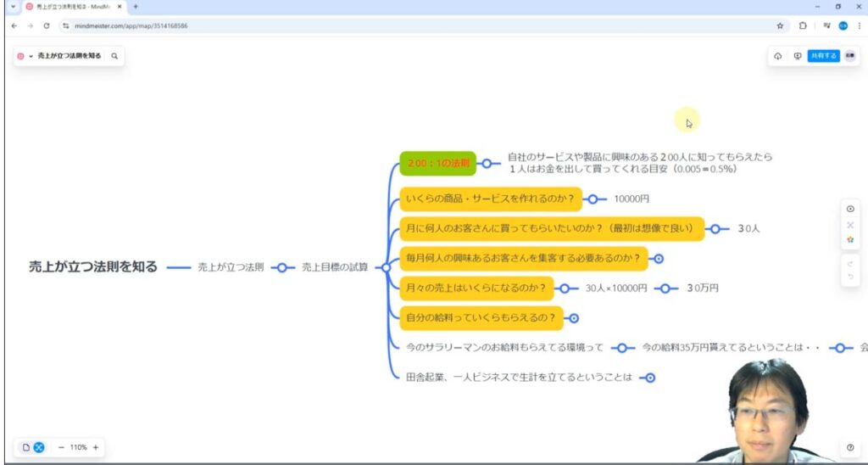
Task: Open the comments icon beside share button
Action: (x=797, y=56)
